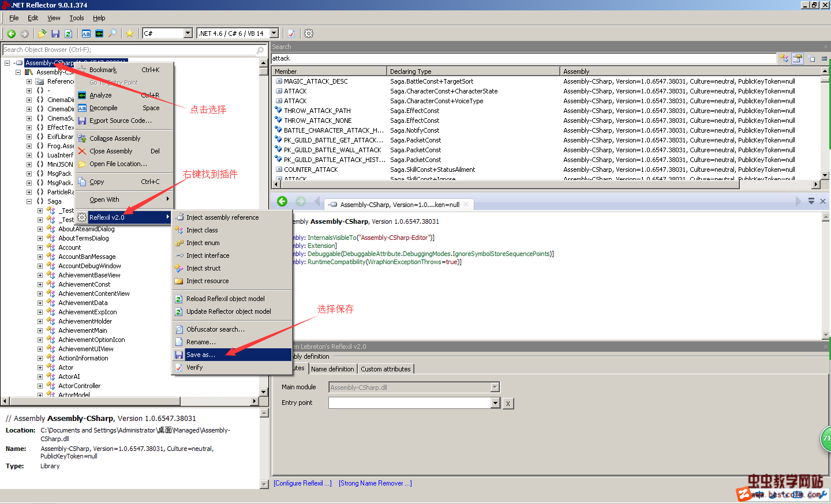Close the Assembly-CSharp decompiler tab
831x504 pixels.
[466, 204]
